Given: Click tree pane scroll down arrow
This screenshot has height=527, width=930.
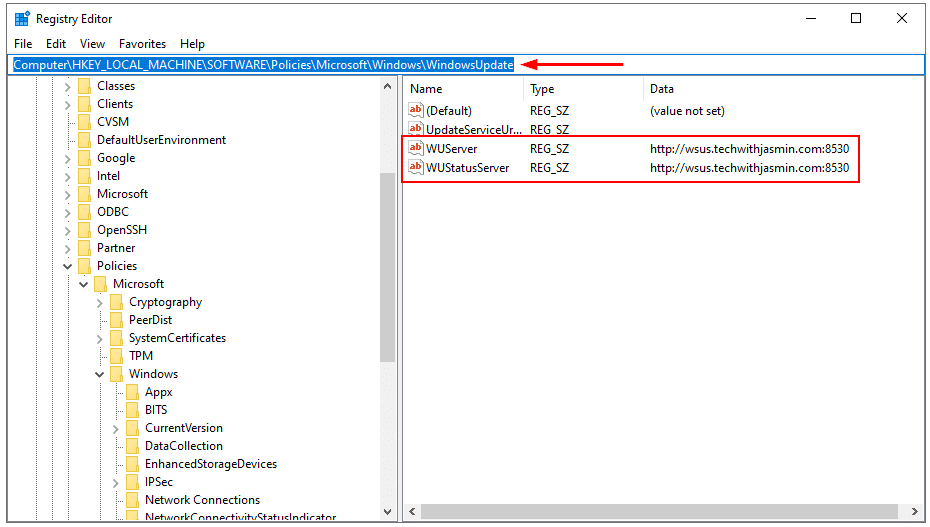Looking at the screenshot, I should [387, 512].
